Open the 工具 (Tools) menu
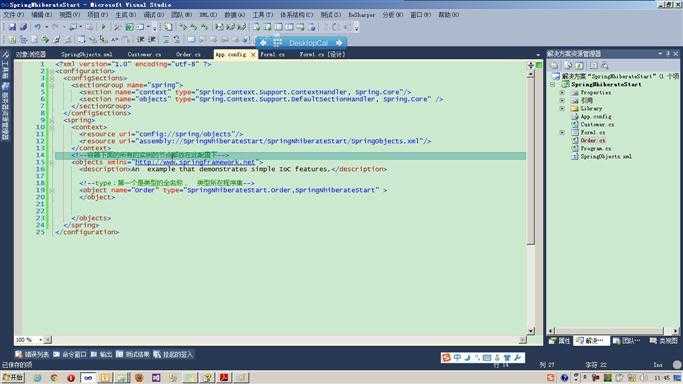Image resolution: width=683 pixels, height=384 pixels. pos(263,15)
